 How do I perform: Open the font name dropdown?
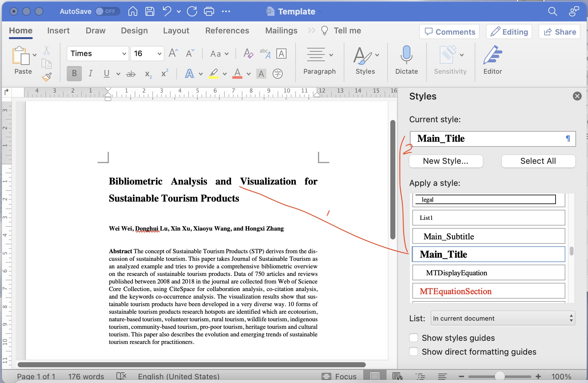pyautogui.click(x=124, y=54)
